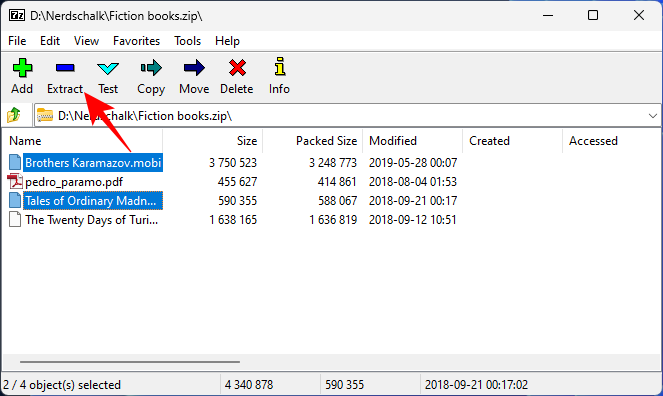Open the Help menu
The image size is (663, 396).
click(227, 41)
